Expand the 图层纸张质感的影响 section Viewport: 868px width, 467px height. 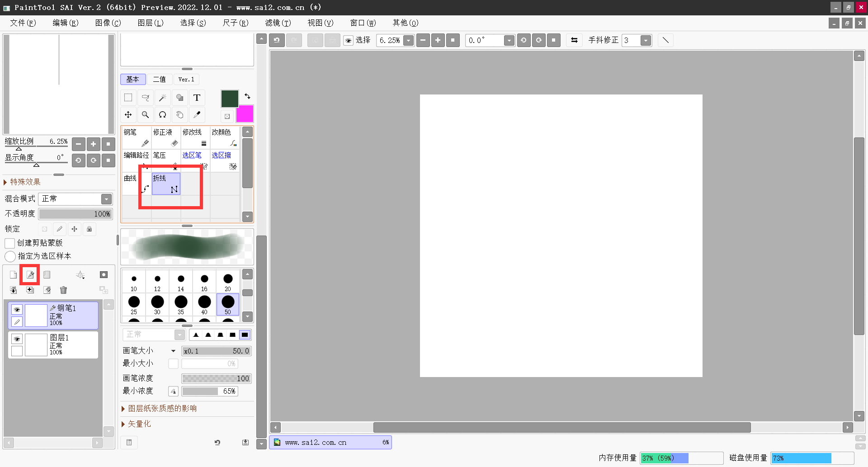pos(159,409)
